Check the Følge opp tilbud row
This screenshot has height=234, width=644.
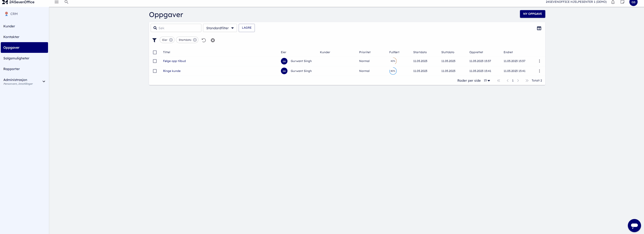(155, 61)
